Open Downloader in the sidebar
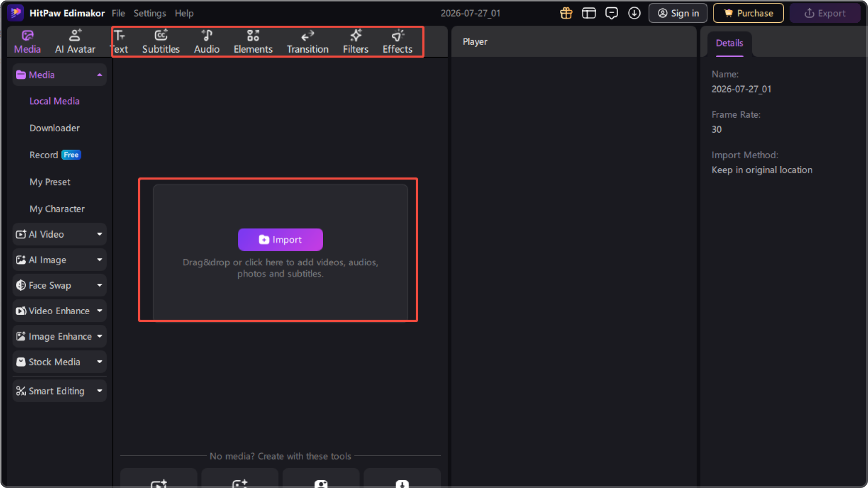The image size is (868, 488). click(x=55, y=128)
